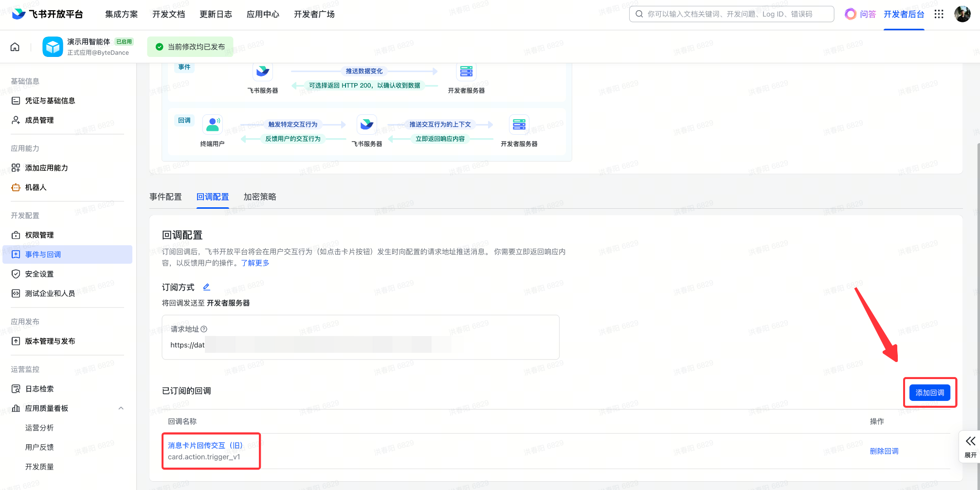The width and height of the screenshot is (980, 490).
Task: Click the 回调 tag in the flow diagram
Action: point(184,120)
